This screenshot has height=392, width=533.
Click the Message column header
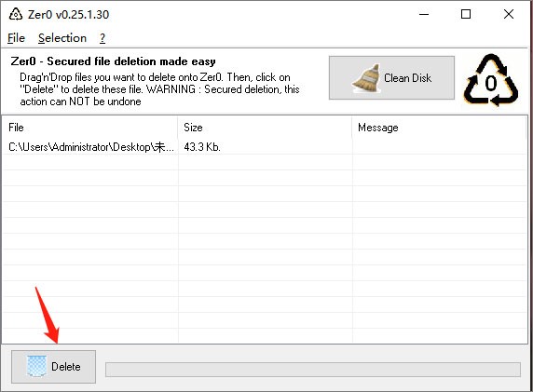[439, 128]
